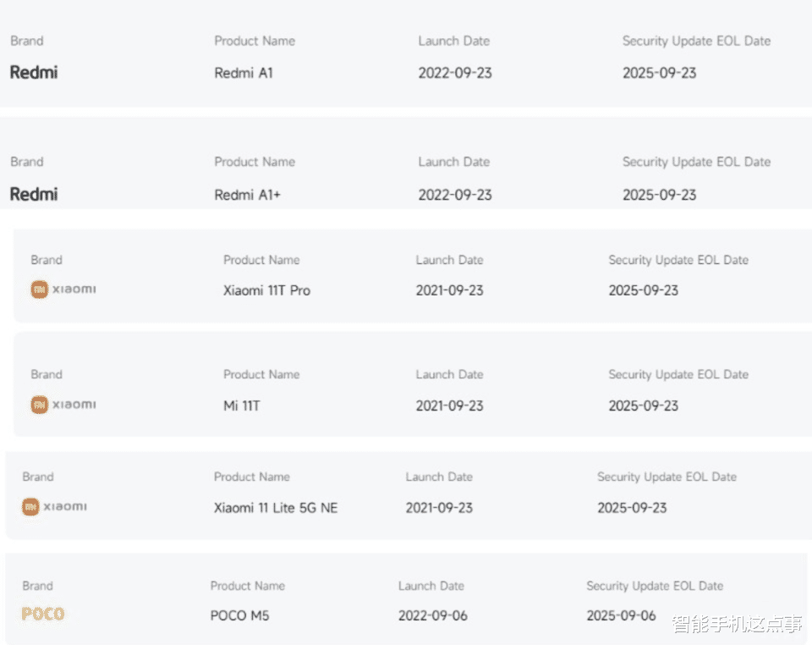This screenshot has width=812, height=645.
Task: Click Mi 11T security EOL date 2025-09-23
Action: tap(644, 406)
